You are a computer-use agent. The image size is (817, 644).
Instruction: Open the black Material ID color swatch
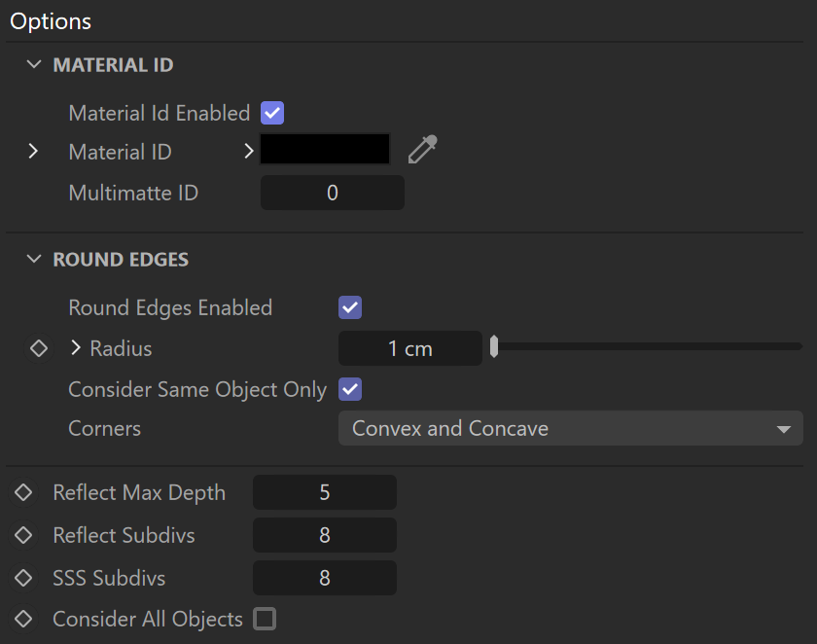click(325, 149)
